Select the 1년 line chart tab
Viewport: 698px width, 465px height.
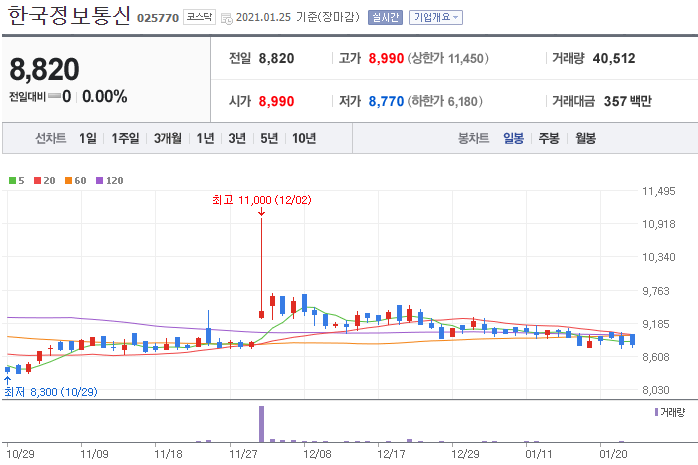click(x=205, y=138)
